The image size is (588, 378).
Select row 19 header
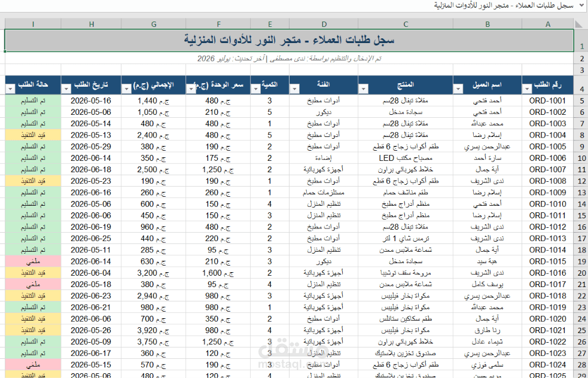point(581,261)
